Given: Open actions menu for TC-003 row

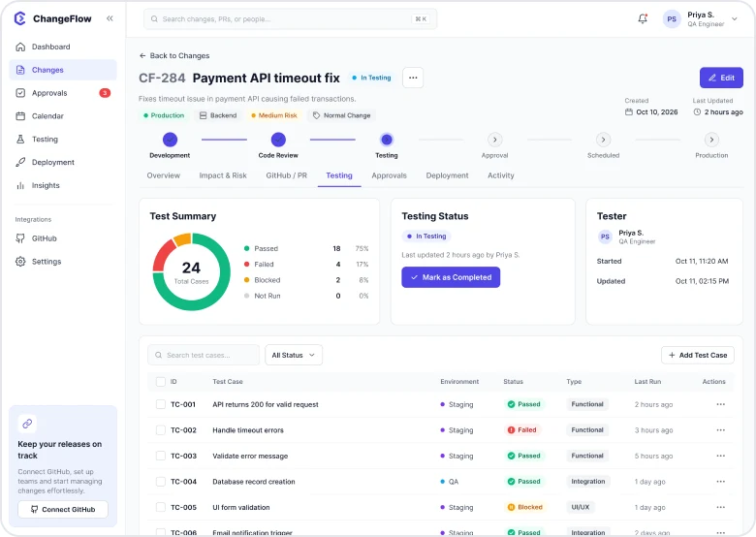Looking at the screenshot, I should pyautogui.click(x=721, y=456).
